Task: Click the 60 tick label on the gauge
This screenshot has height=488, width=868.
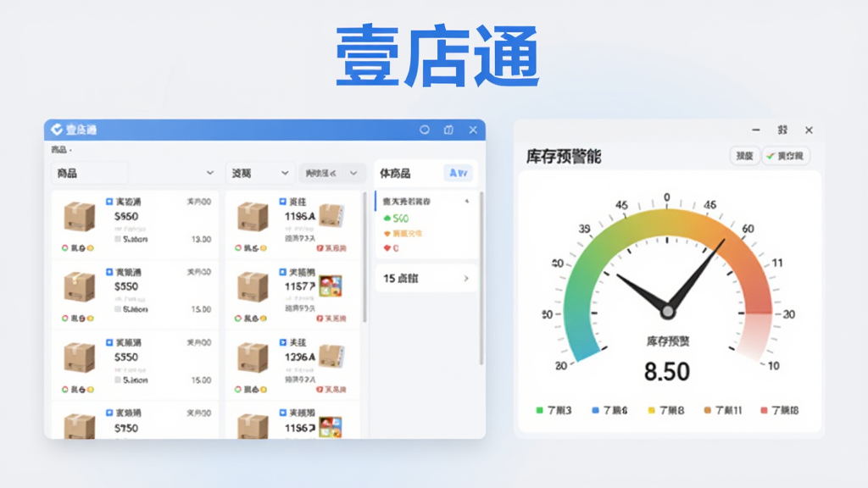Action: [748, 229]
